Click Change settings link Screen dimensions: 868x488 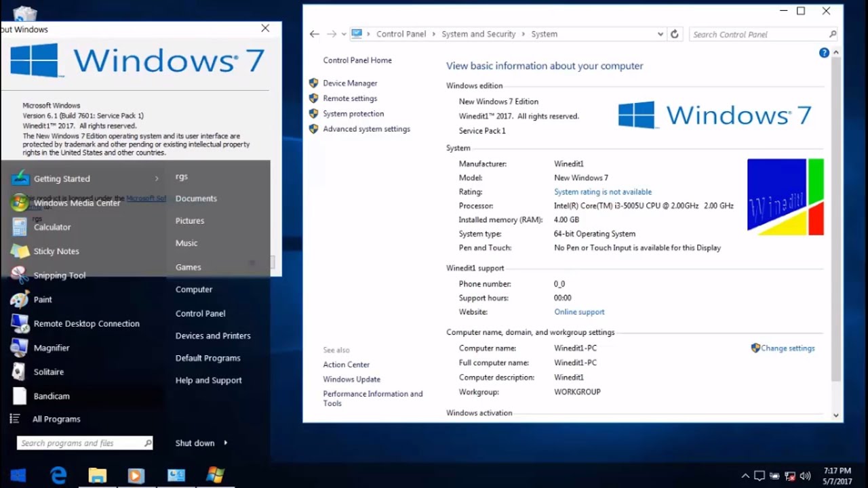coord(787,348)
